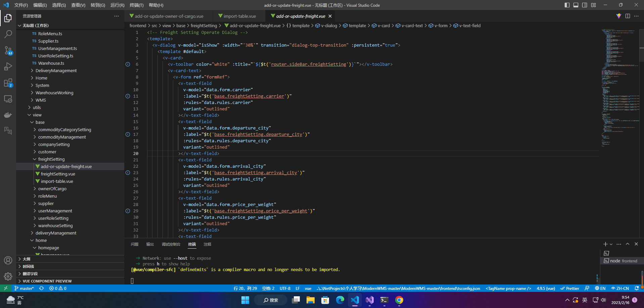Open Microsoft Edge from taskbar

(340, 300)
